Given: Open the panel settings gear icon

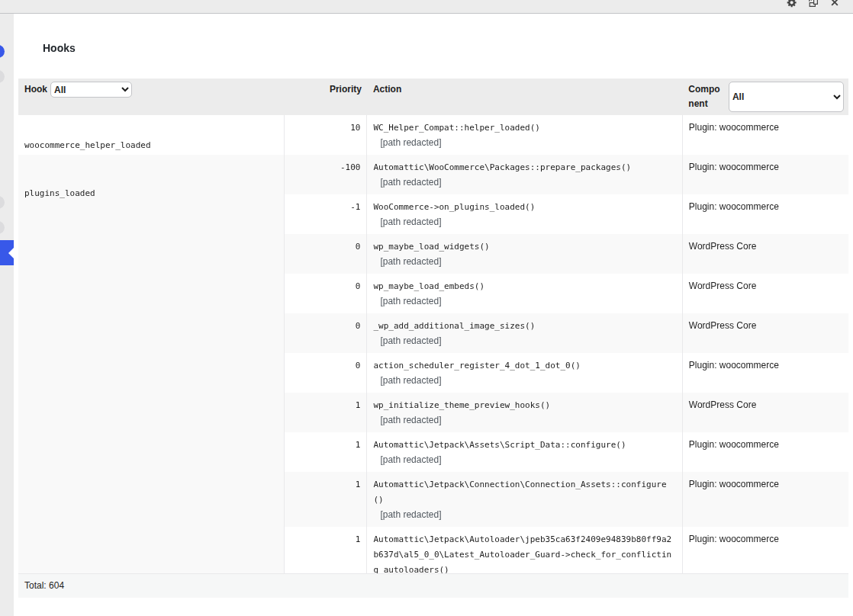Looking at the screenshot, I should (x=791, y=3).
